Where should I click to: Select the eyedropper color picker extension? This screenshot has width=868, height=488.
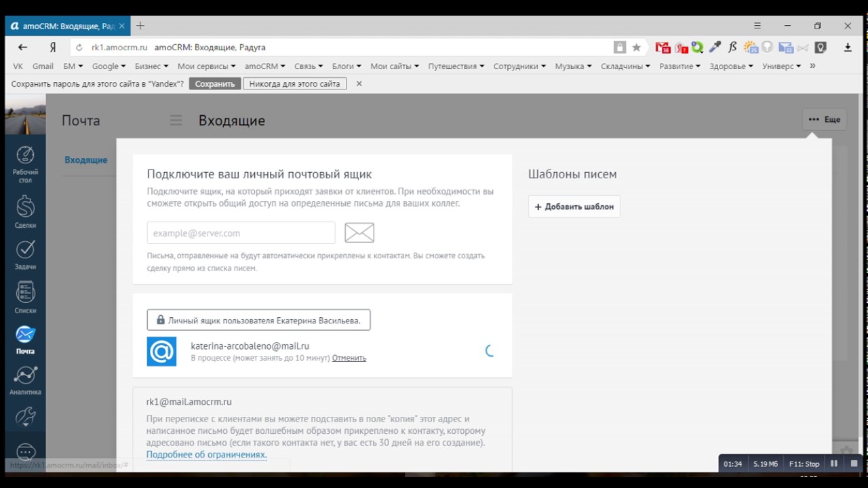715,47
